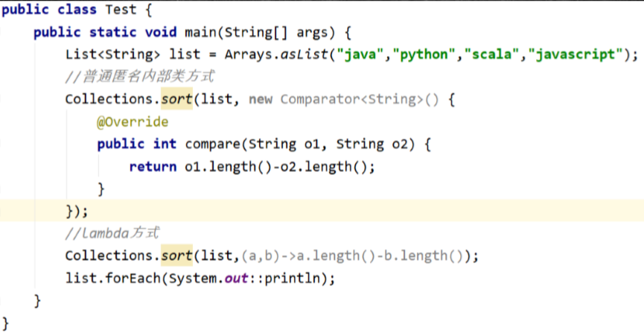The width and height of the screenshot is (644, 333).
Task: Click the class name "Test"
Action: click(121, 10)
